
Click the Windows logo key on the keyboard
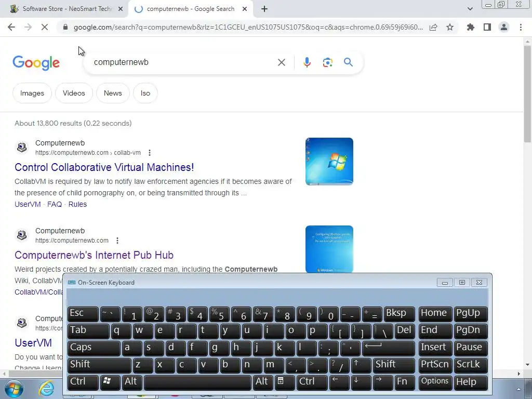(x=110, y=382)
